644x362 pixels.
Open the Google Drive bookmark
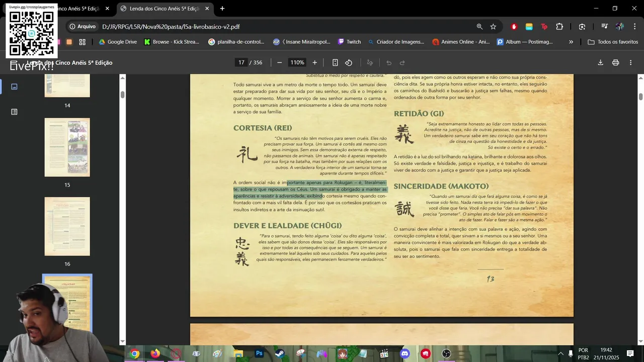click(x=118, y=42)
